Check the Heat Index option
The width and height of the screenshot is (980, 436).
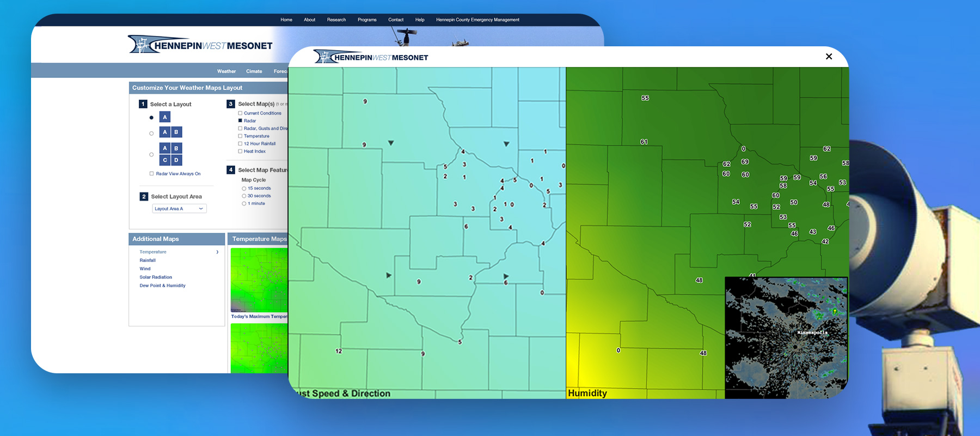[240, 152]
